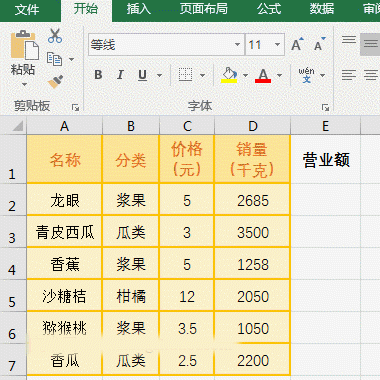
Task: Click the Cut scissors icon
Action: pos(55,35)
